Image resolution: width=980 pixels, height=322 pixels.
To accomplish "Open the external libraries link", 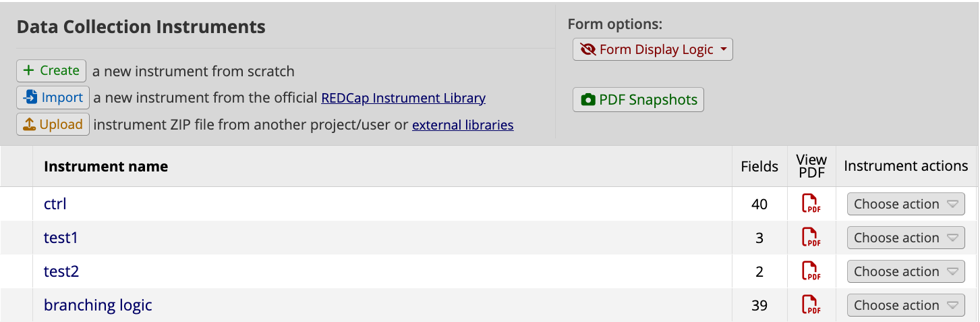I will tap(463, 125).
